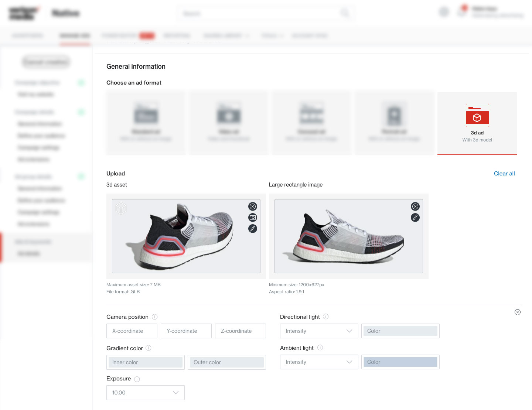Edit the 3d asset with pencil icon
Image resolution: width=532 pixels, height=410 pixels.
coord(253,229)
